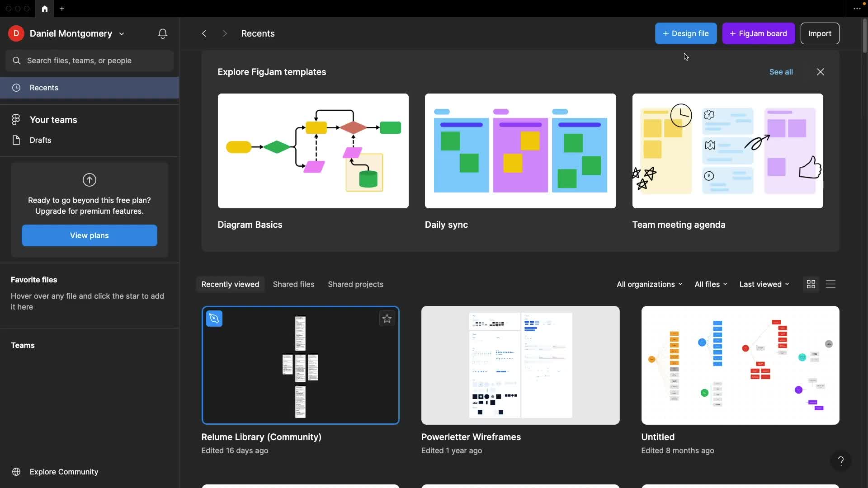Screen dimensions: 868x488
Task: Open Recents in the sidebar
Action: pos(90,88)
